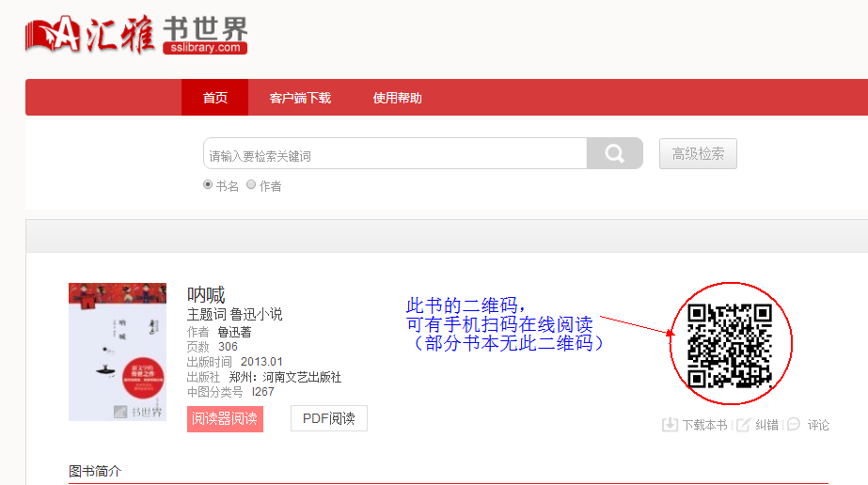868x485 pixels.
Task: Open 评论 via the speech bubble icon
Action: click(x=794, y=425)
